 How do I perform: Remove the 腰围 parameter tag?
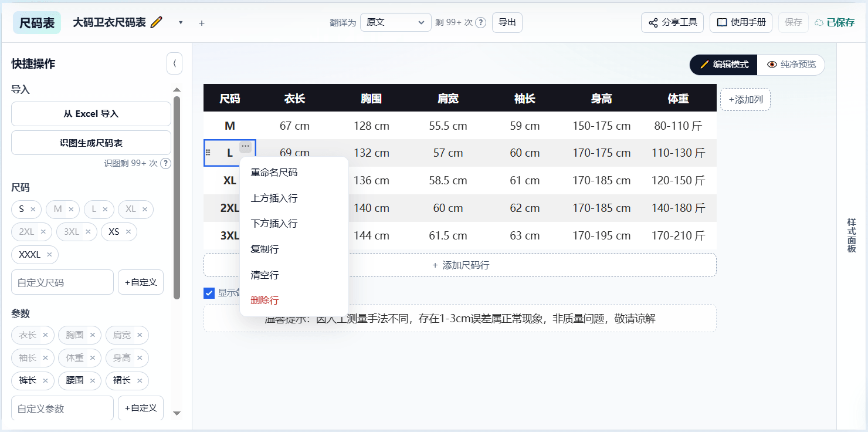(x=92, y=380)
